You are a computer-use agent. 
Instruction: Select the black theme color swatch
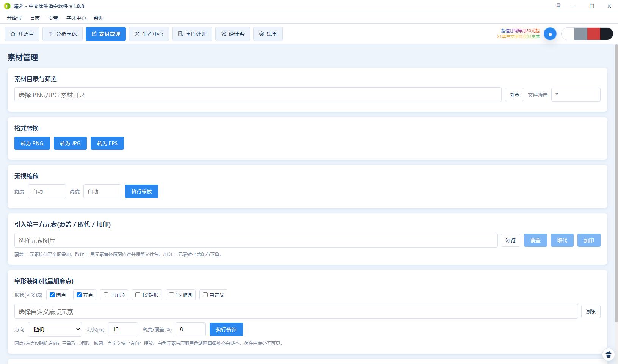coord(607,34)
